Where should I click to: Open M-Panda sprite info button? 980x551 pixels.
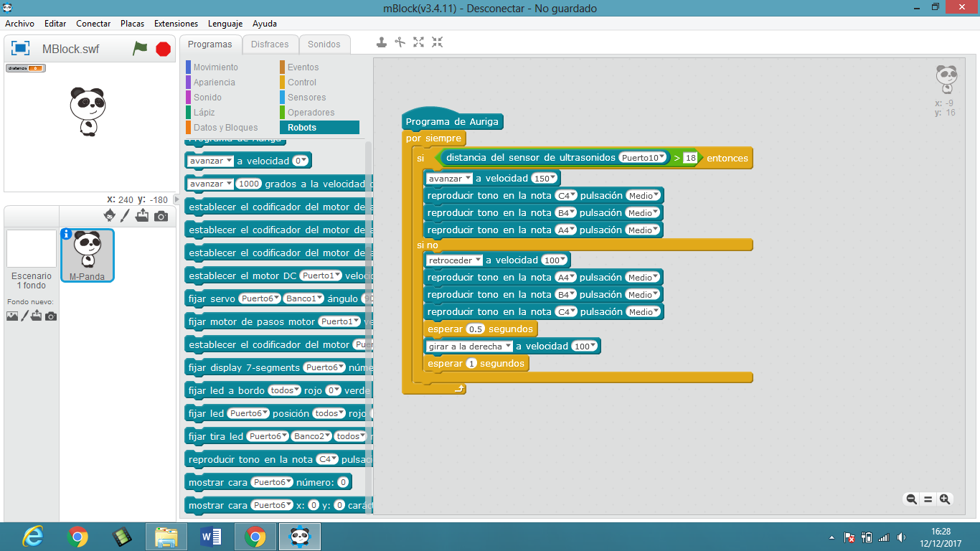click(x=67, y=233)
